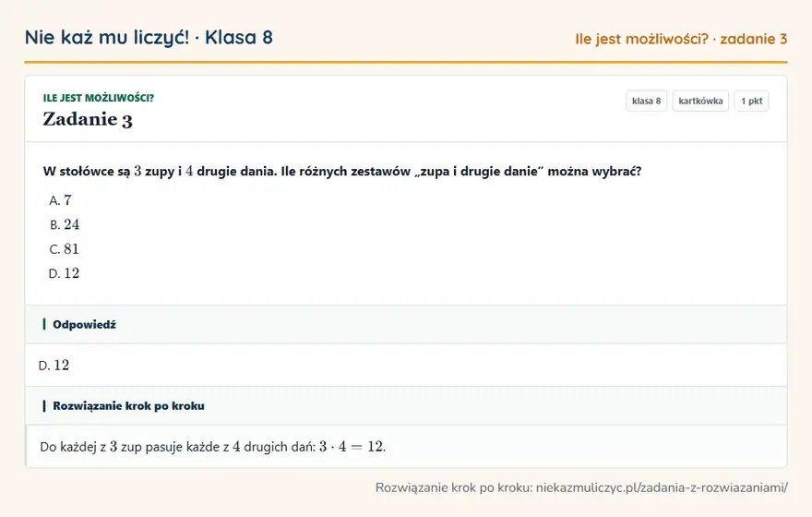This screenshot has width=812, height=517.
Task: Collapse the 'Odpowiedź' section header
Action: 406,324
